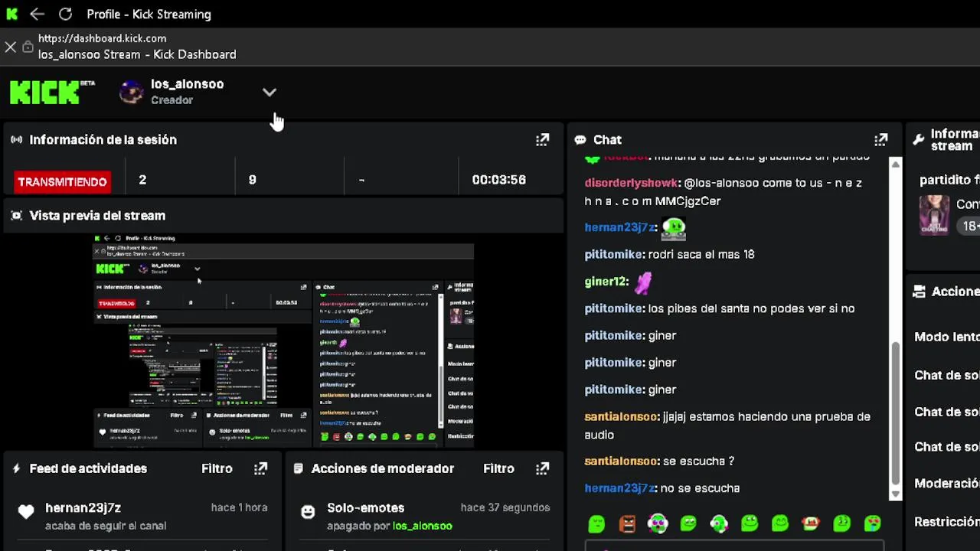Click the preview icon beside Vista previa del stream
Viewport: 980px width, 551px height.
[x=16, y=216]
